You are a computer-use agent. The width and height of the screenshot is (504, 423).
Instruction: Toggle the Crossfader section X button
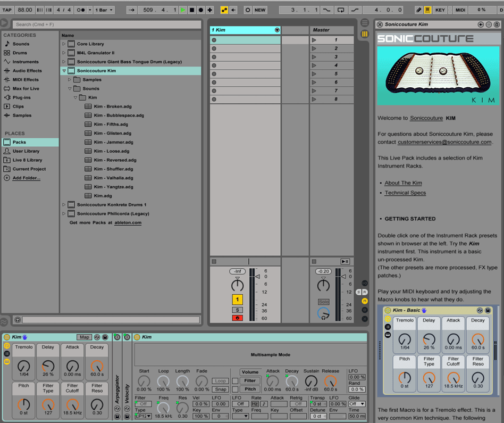pos(365,319)
